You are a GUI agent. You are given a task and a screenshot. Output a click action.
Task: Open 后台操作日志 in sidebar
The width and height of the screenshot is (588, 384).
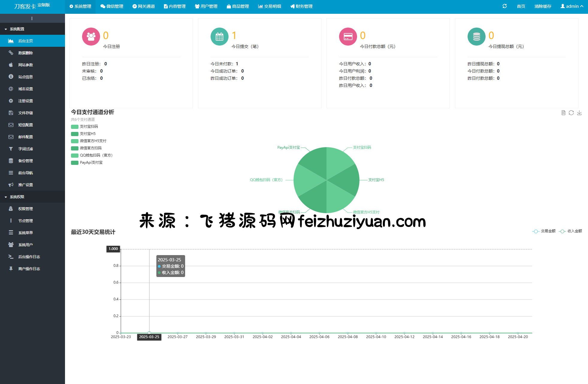tap(29, 257)
